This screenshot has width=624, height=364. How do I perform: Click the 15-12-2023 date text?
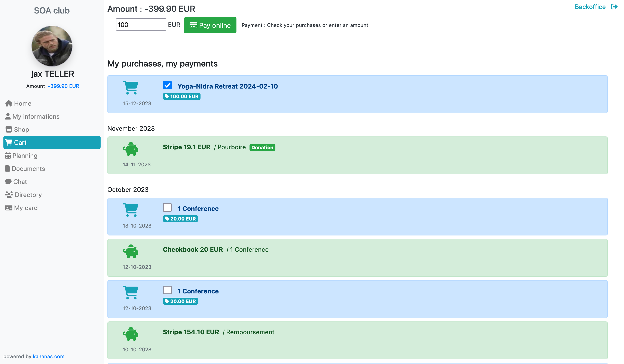coord(137,104)
